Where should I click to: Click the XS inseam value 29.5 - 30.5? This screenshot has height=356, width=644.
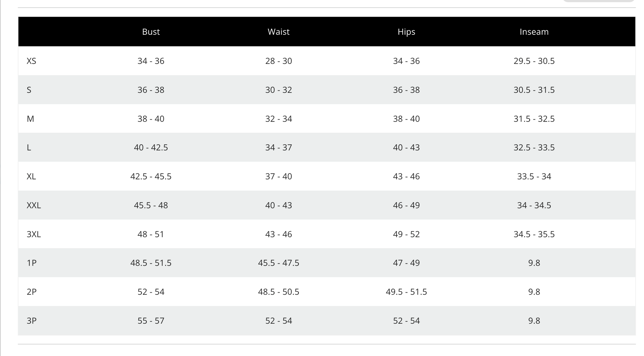click(x=534, y=61)
